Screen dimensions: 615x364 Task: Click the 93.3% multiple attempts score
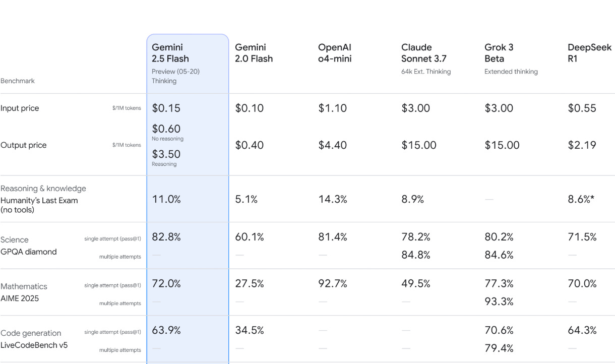pyautogui.click(x=499, y=302)
